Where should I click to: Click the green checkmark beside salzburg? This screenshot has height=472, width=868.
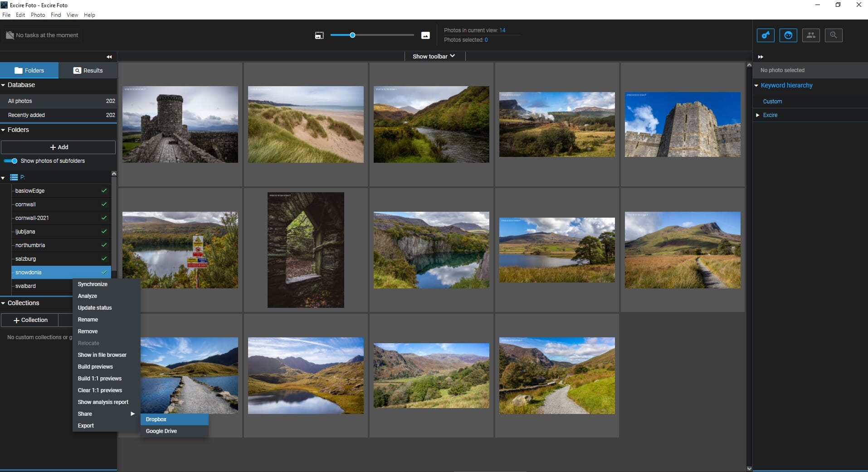tap(104, 258)
